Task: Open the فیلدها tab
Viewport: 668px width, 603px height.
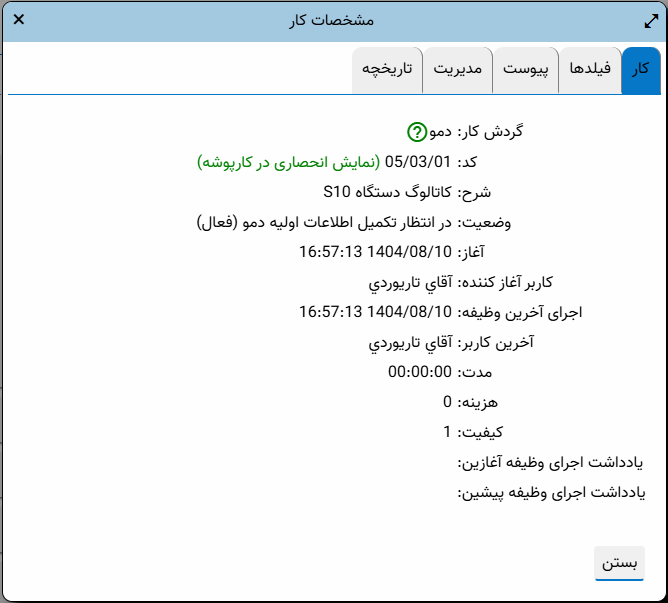Action: [x=589, y=71]
